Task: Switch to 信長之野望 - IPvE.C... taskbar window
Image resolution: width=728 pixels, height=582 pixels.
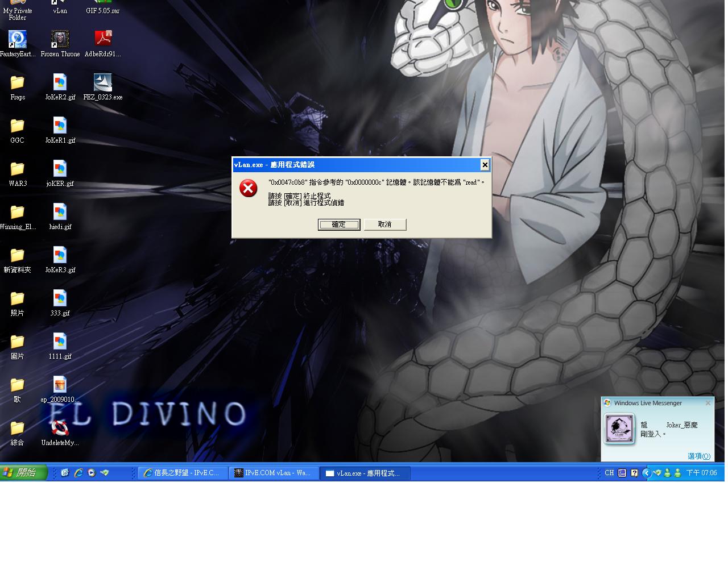Action: [183, 473]
